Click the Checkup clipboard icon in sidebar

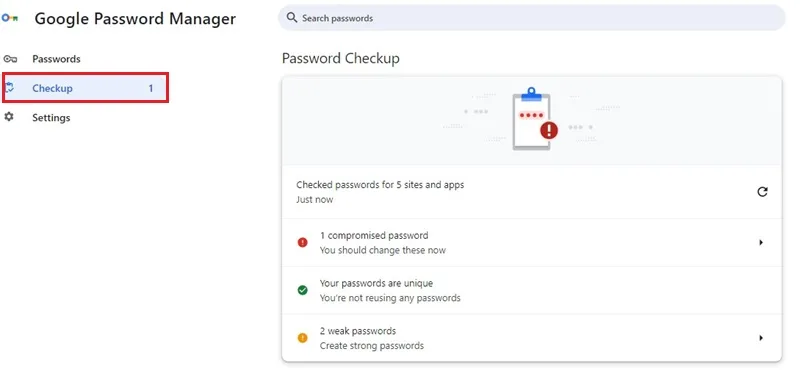click(9, 88)
